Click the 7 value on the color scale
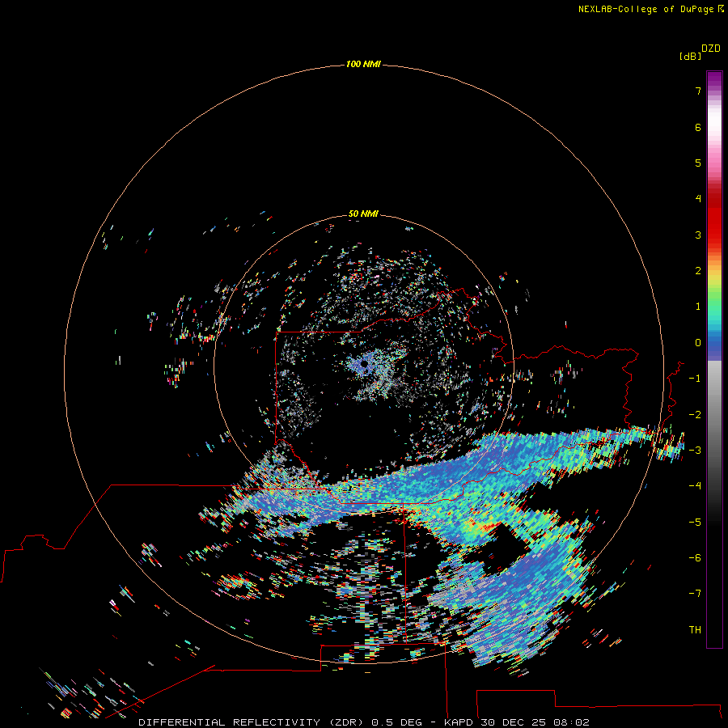The width and height of the screenshot is (728, 728). pos(698,91)
